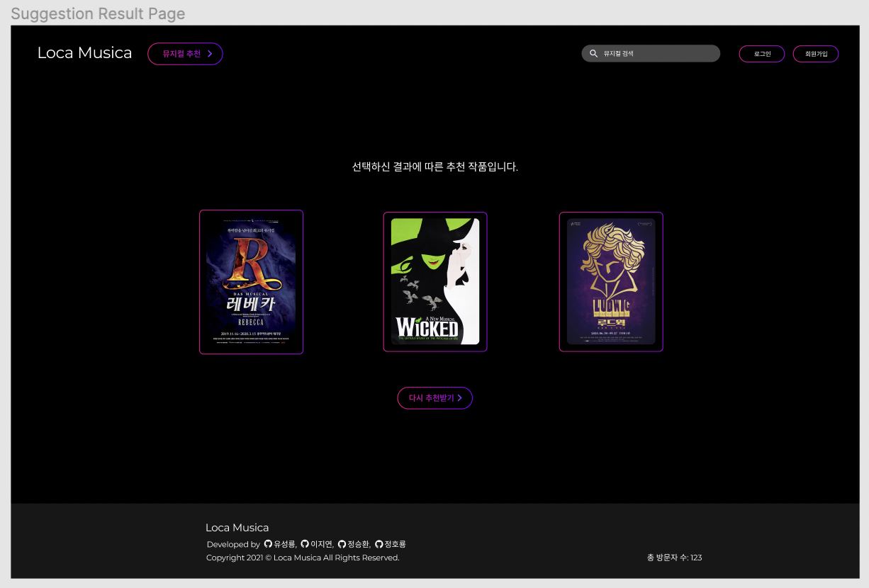Click the Copyright 2021 © Loca Musica text
The width and height of the screenshot is (869, 588).
[x=303, y=558]
